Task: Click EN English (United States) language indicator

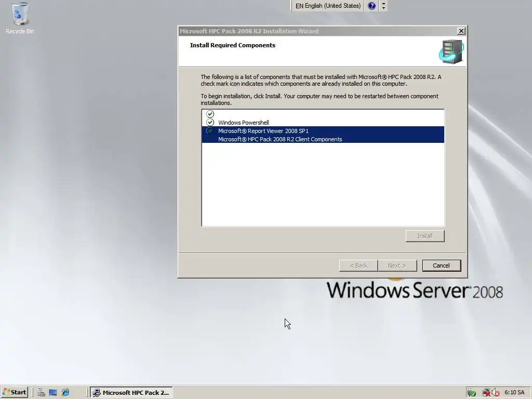Action: coord(328,6)
